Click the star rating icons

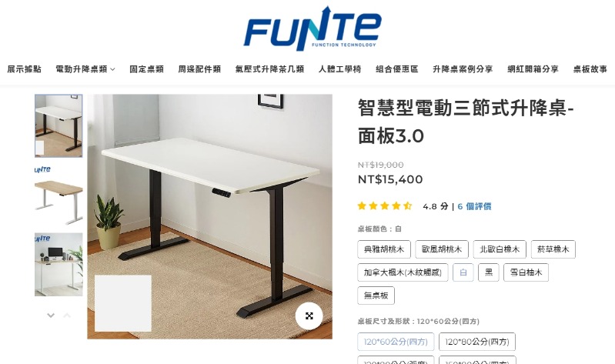point(385,206)
